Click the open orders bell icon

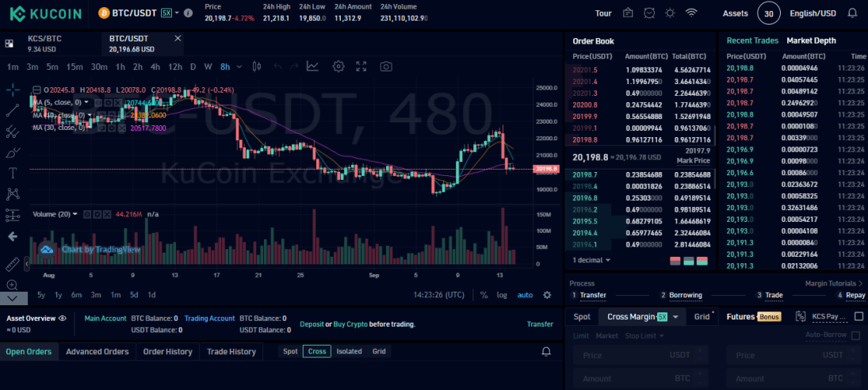(546, 351)
